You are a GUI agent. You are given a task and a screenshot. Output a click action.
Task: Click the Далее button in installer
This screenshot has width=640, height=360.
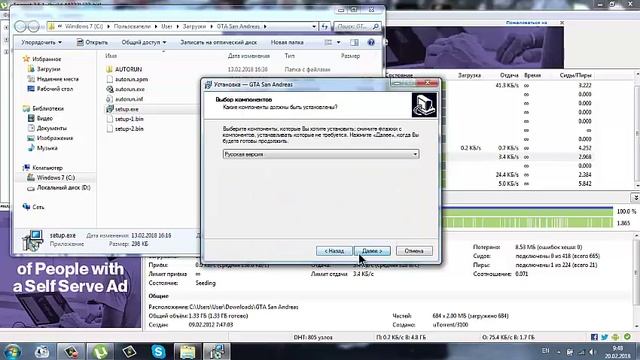[x=372, y=251]
